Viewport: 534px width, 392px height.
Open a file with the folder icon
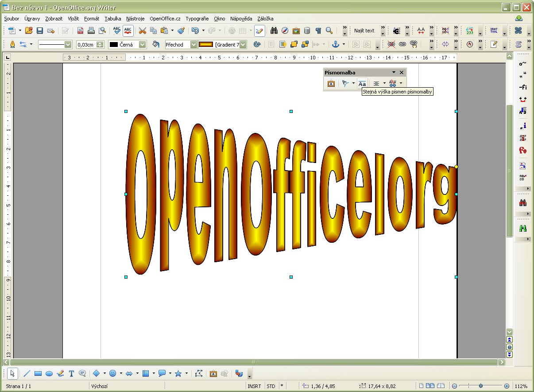click(29, 31)
